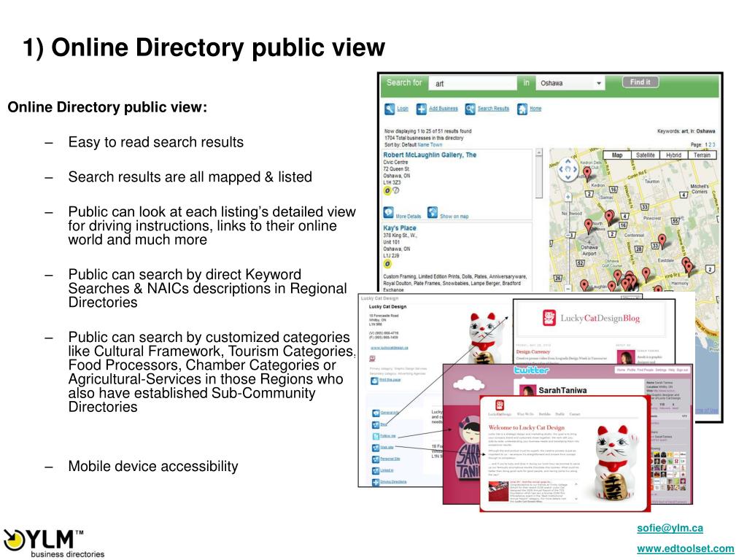Open Robert McLaughlin Gallery listing title
747x560 pixels.
(x=430, y=155)
